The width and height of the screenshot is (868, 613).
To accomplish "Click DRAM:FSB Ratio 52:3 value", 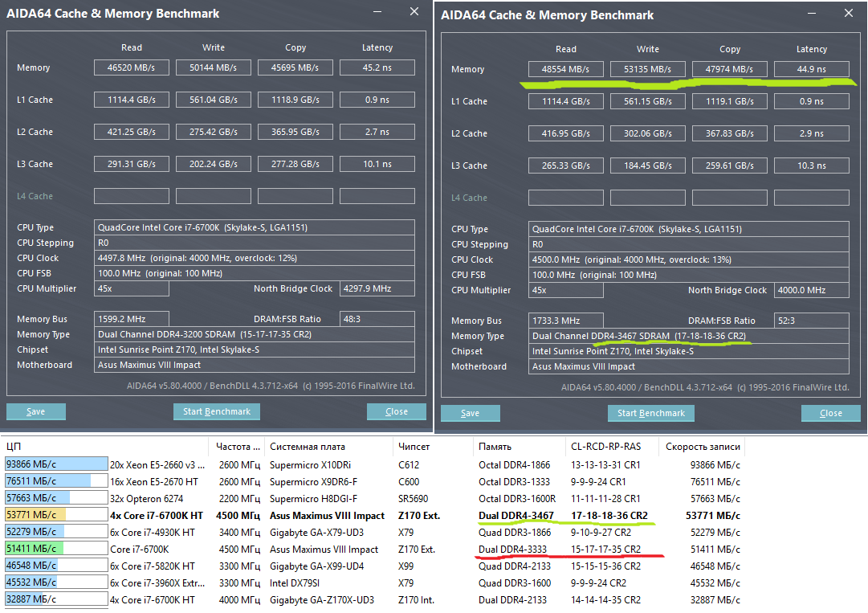I will (812, 321).
